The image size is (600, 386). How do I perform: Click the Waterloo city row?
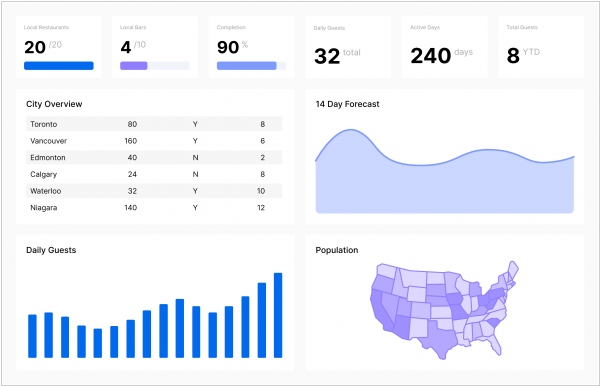(154, 191)
